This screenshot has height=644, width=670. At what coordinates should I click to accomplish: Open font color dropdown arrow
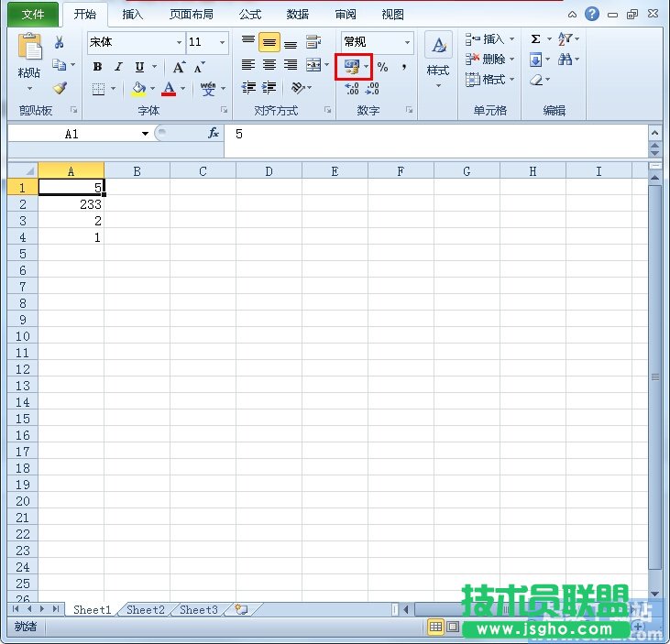183,89
